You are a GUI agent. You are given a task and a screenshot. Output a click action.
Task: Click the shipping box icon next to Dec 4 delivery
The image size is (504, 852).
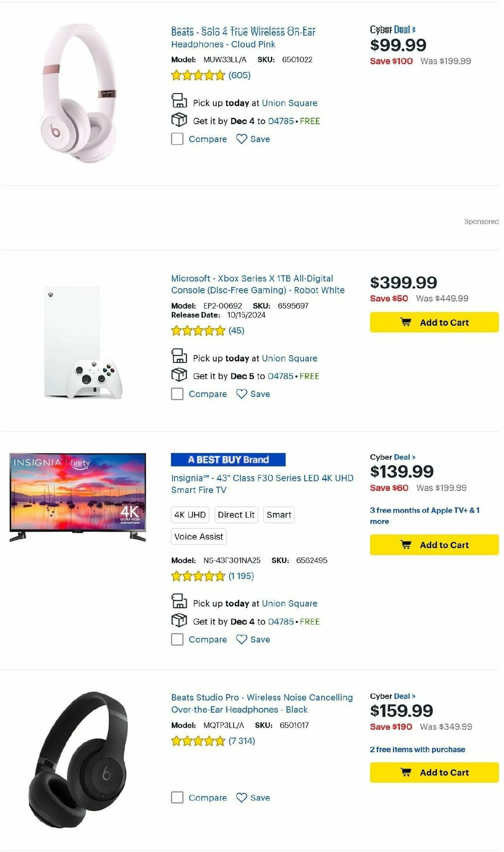coord(179,121)
